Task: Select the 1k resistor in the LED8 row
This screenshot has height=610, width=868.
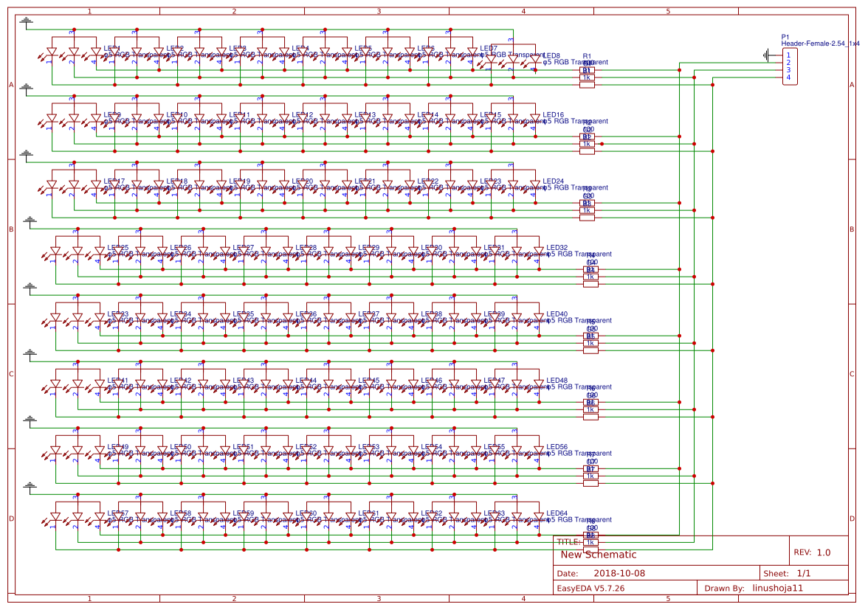Action: tap(587, 77)
